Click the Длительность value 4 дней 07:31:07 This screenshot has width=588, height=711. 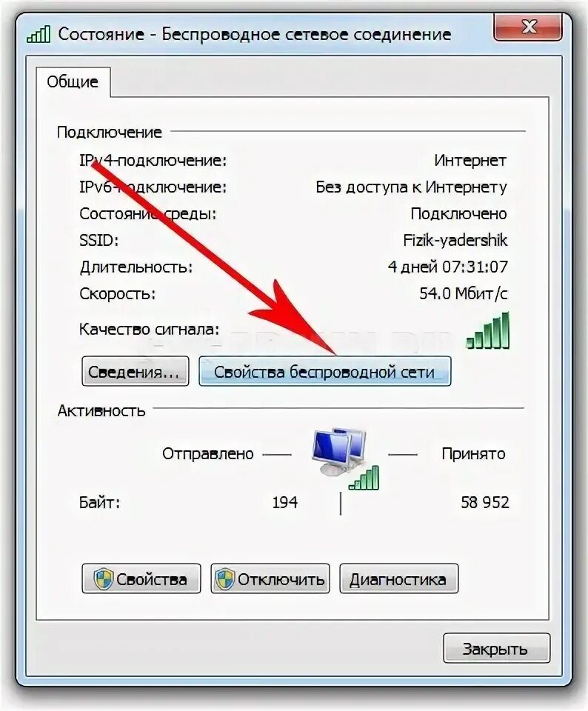coord(448,267)
